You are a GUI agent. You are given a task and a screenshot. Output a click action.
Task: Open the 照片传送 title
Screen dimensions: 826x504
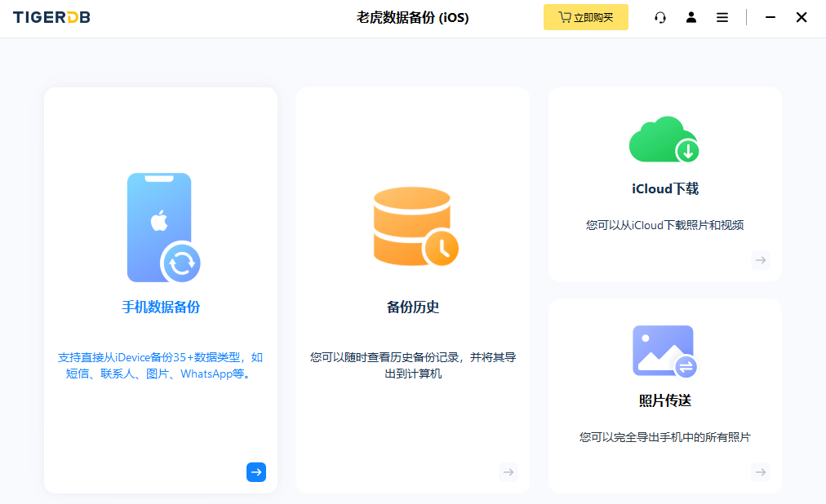coord(665,401)
